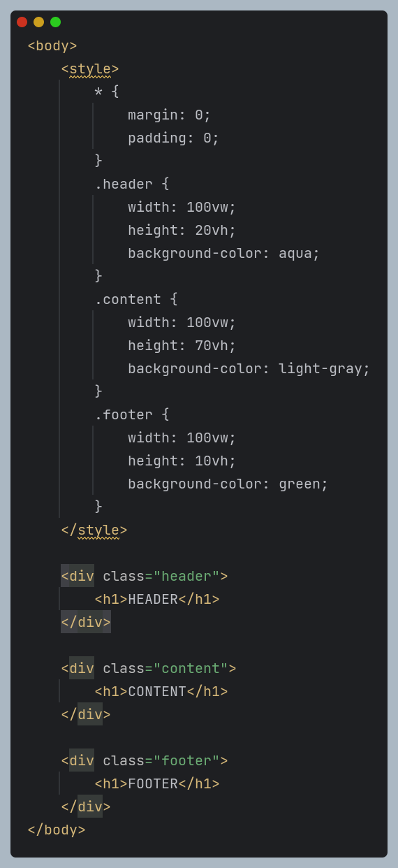The height and width of the screenshot is (868, 398).
Task: Click the class="header" attribute value
Action: pos(186,577)
